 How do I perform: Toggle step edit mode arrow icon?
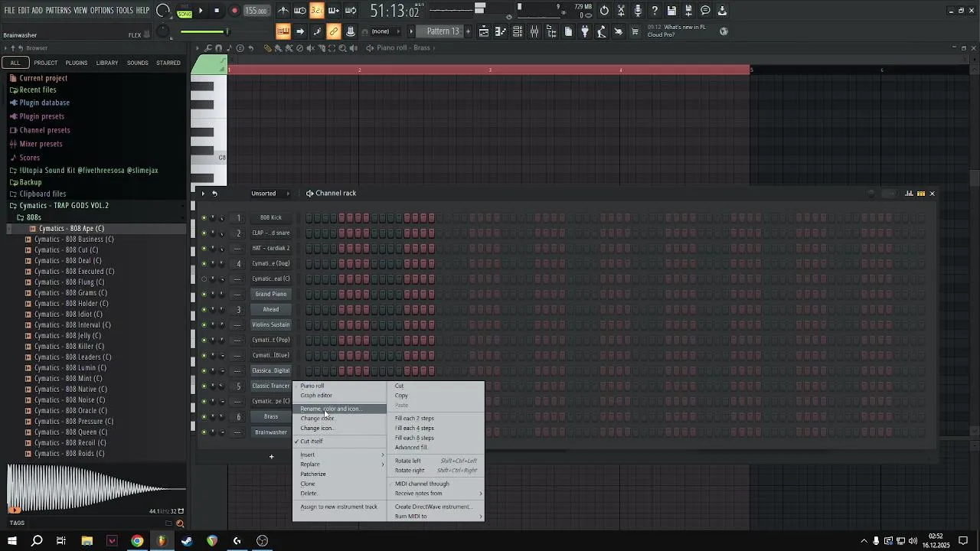point(300,31)
